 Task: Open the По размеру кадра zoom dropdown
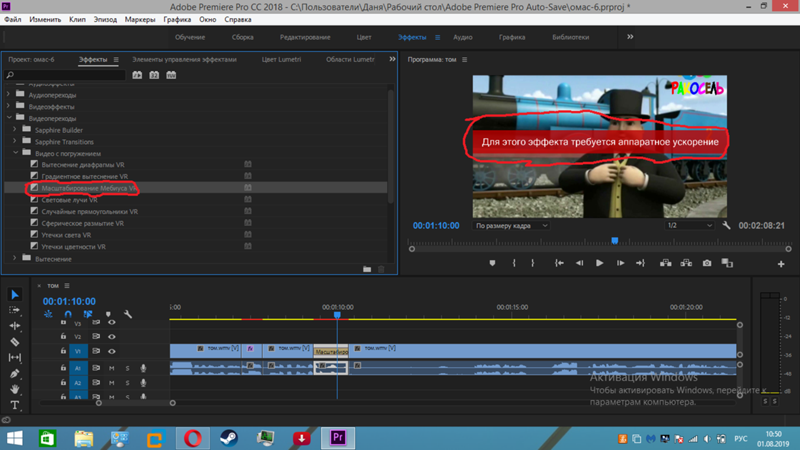point(511,226)
